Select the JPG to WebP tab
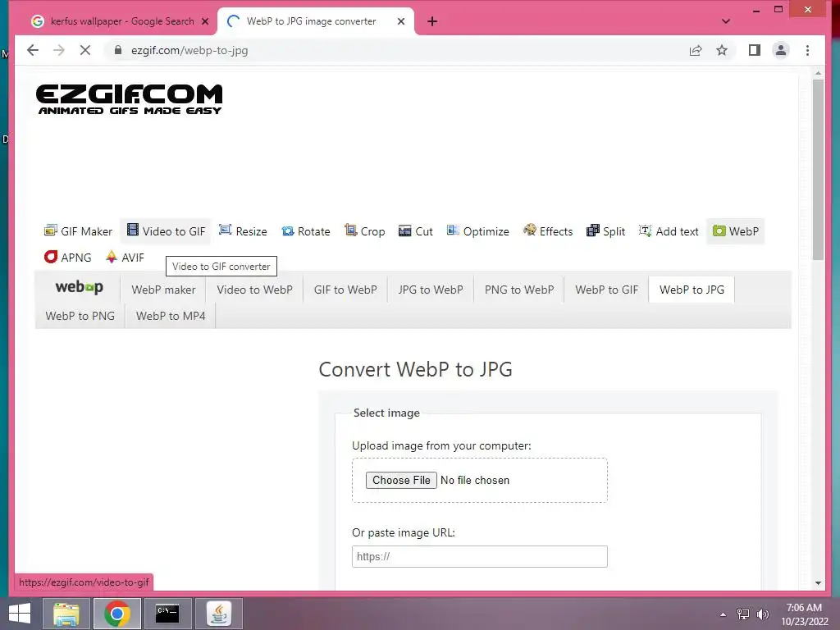This screenshot has height=630, width=840. pyautogui.click(x=431, y=290)
